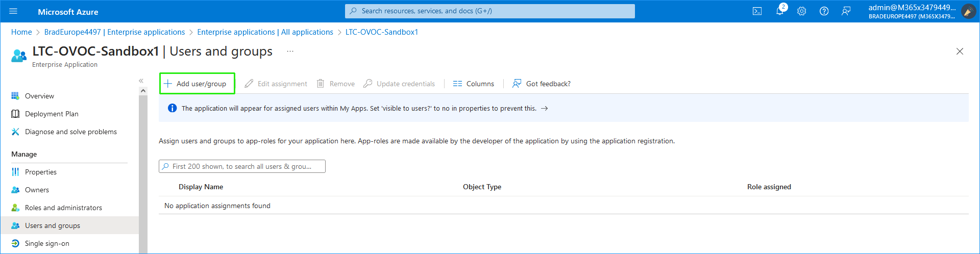Go to Home breadcrumb
This screenshot has height=254, width=980.
(21, 32)
